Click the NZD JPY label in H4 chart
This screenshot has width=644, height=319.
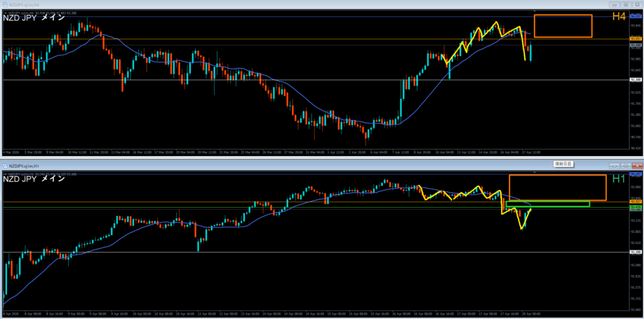[x=34, y=18]
